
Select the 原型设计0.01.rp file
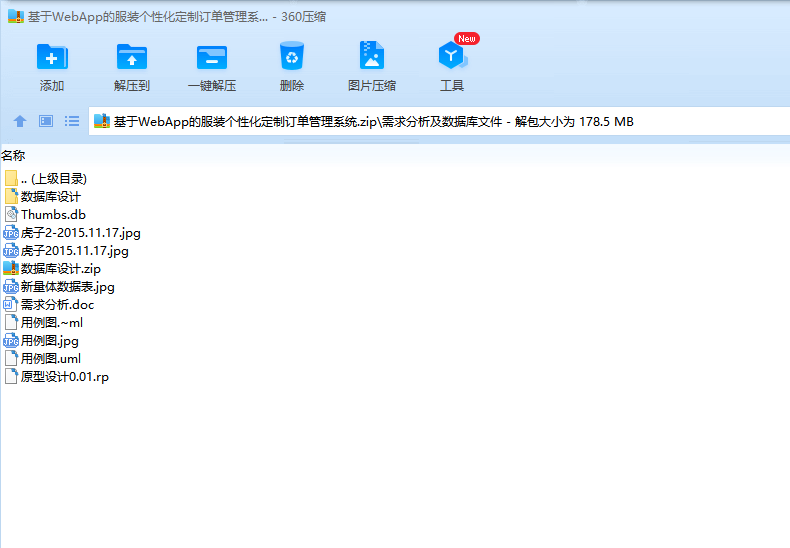pyautogui.click(x=56, y=377)
